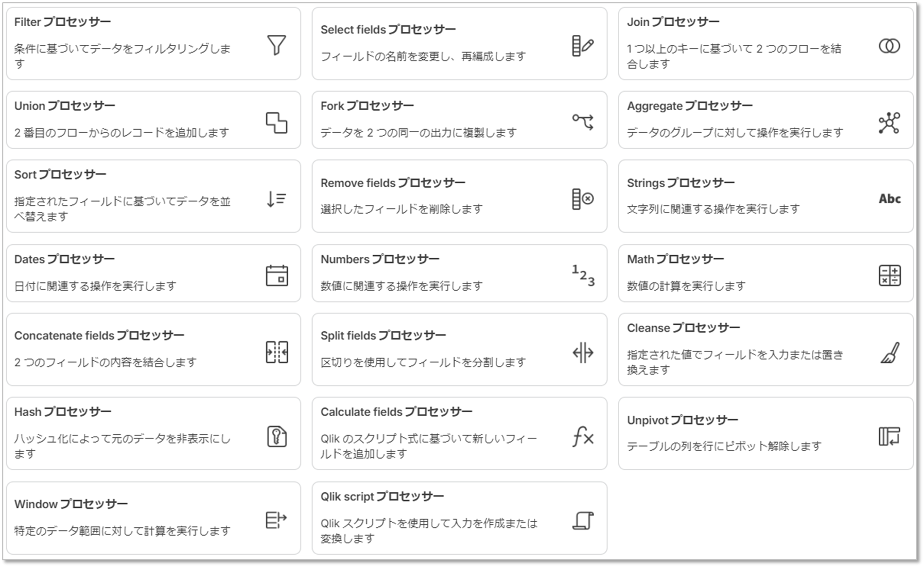Click the Hash processor key icon
Viewport: 924px width, 567px height.
click(x=276, y=437)
